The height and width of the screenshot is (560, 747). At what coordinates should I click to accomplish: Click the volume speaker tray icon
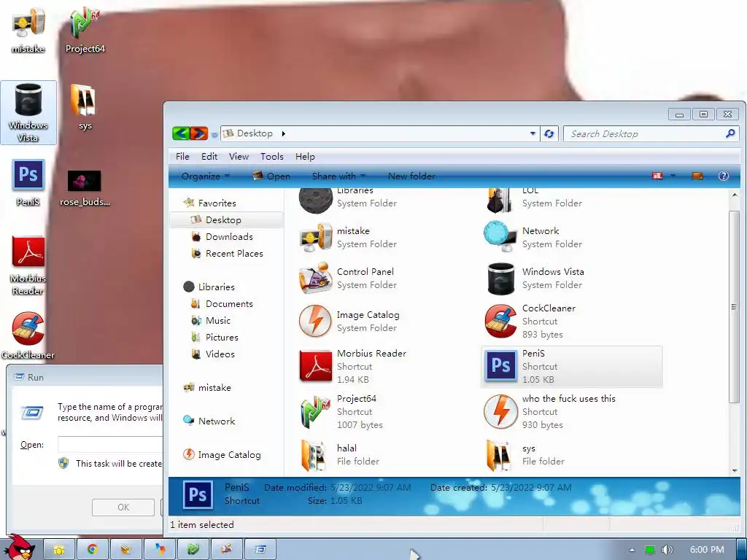pyautogui.click(x=667, y=550)
